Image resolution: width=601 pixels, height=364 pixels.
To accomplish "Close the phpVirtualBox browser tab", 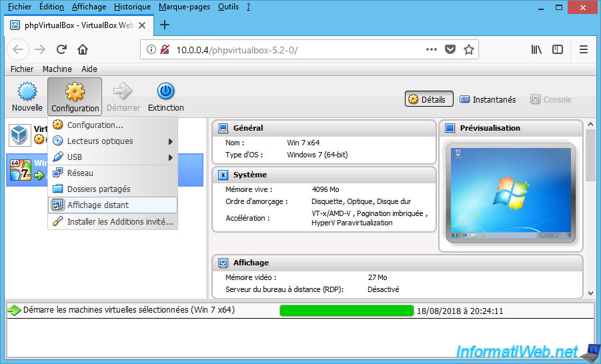I will pos(142,26).
